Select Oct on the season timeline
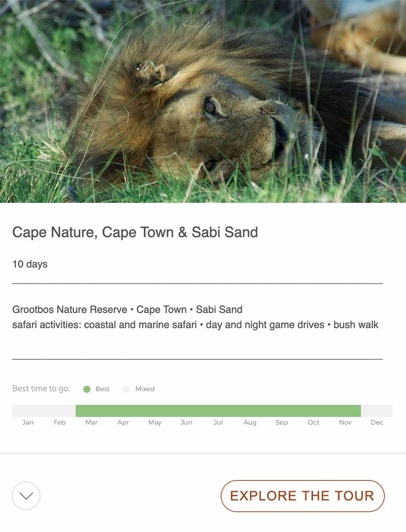Viewport: 406px width, 532px height. 314,422
